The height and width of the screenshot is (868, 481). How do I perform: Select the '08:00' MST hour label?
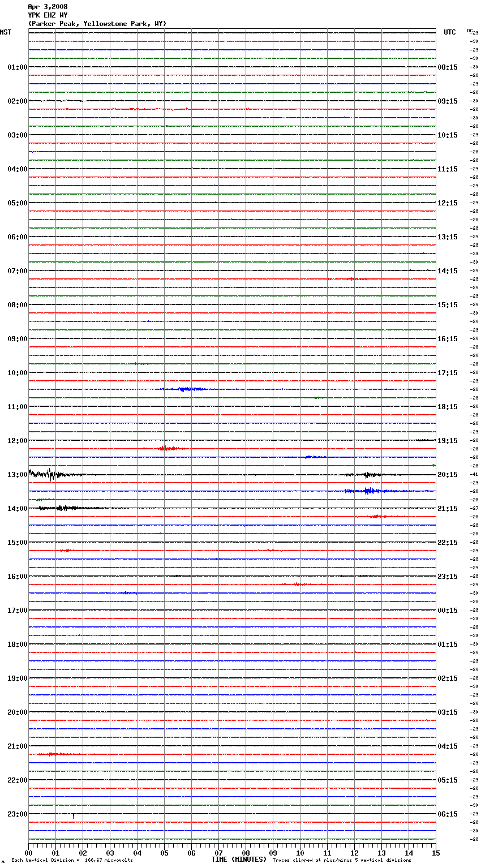pyautogui.click(x=18, y=305)
